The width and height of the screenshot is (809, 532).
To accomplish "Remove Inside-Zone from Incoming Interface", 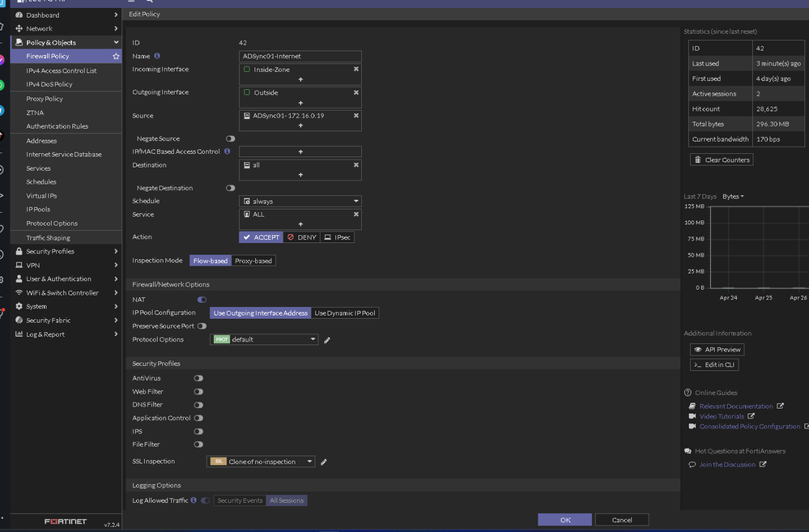I will click(x=356, y=70).
